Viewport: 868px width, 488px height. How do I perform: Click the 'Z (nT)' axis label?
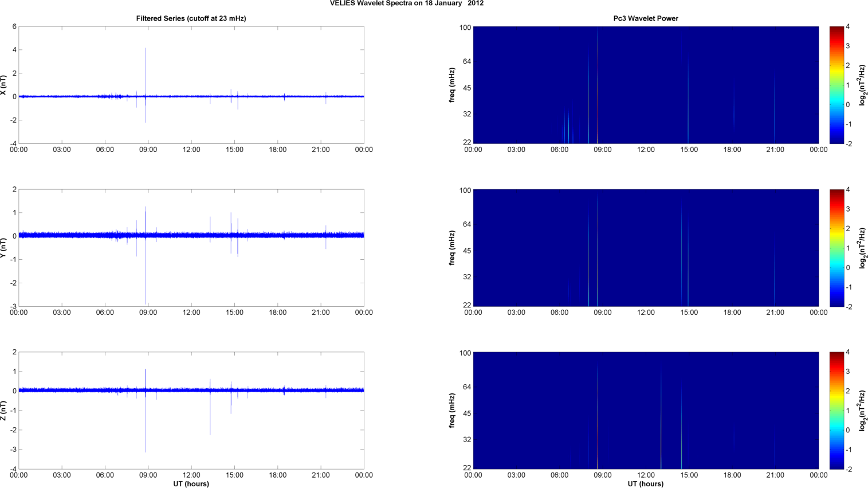tap(3, 411)
